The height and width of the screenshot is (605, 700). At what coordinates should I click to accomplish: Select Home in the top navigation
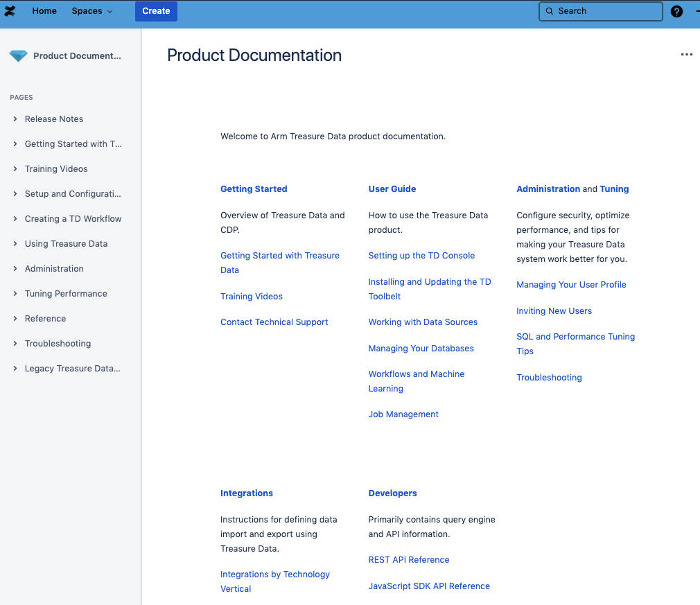pos(44,11)
